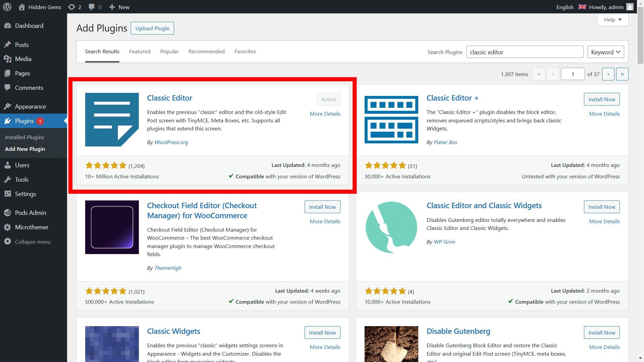
Task: Open the Classic Editor + plugin thumbnail
Action: click(x=391, y=120)
